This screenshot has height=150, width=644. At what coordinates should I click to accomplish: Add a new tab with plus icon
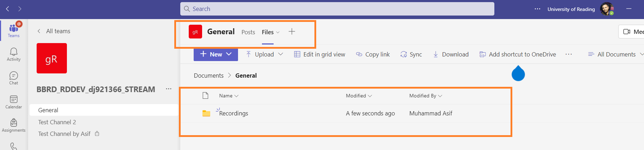[x=292, y=32]
